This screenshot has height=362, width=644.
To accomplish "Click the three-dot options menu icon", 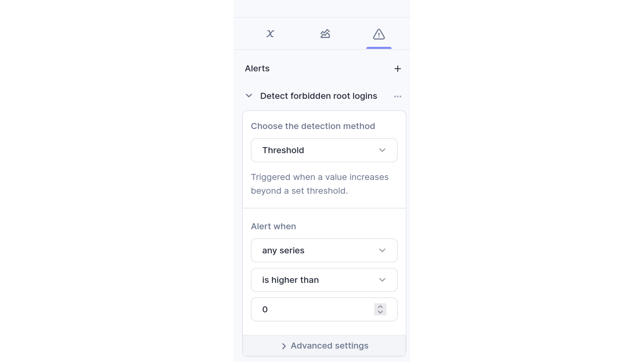I will (x=397, y=96).
